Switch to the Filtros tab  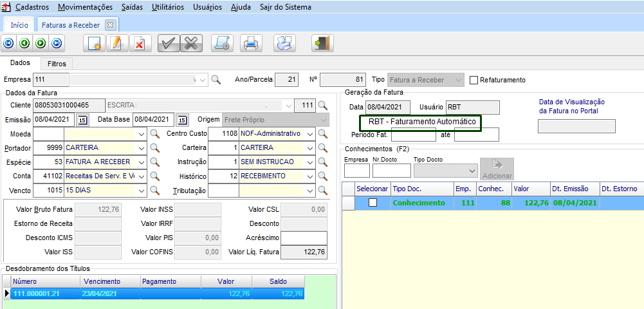pos(57,64)
